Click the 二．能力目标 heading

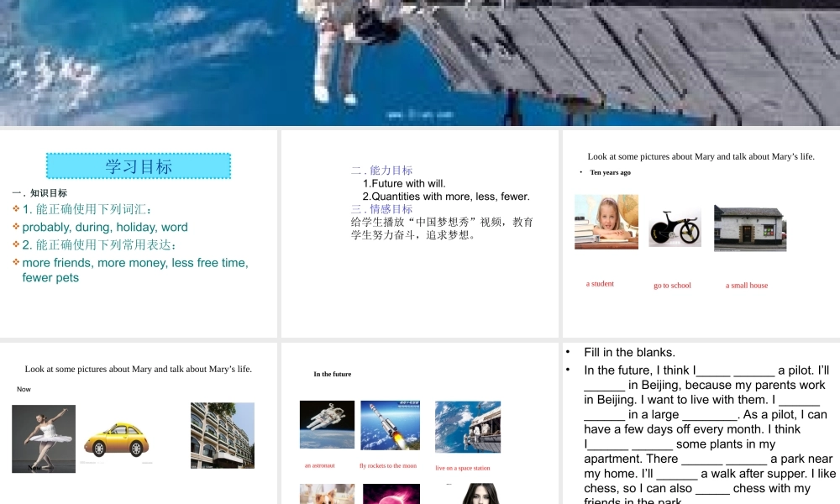[x=382, y=171]
